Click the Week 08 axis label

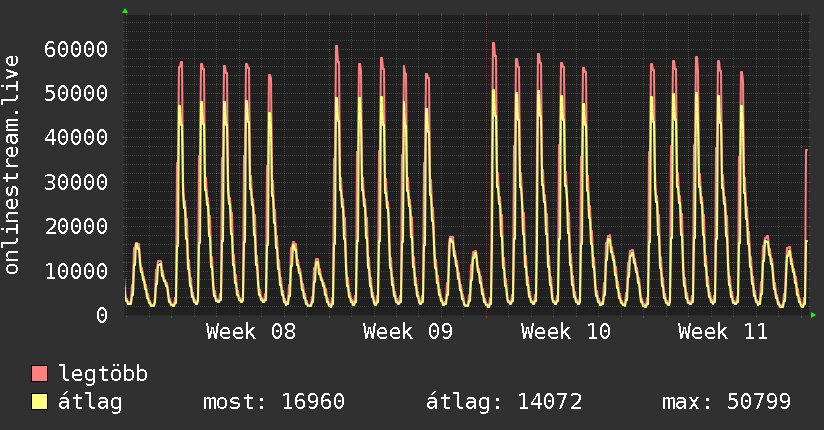tap(251, 332)
